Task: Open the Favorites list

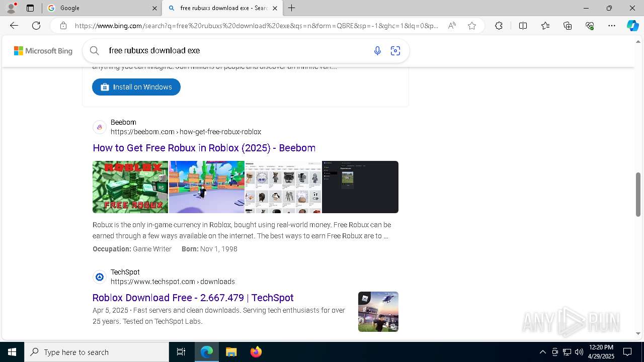Action: [545, 26]
